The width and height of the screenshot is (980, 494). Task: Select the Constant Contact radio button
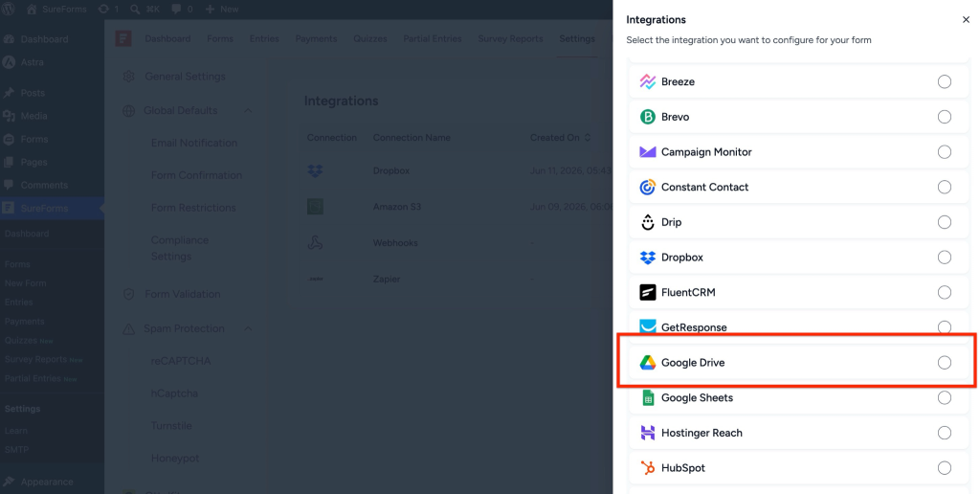945,187
